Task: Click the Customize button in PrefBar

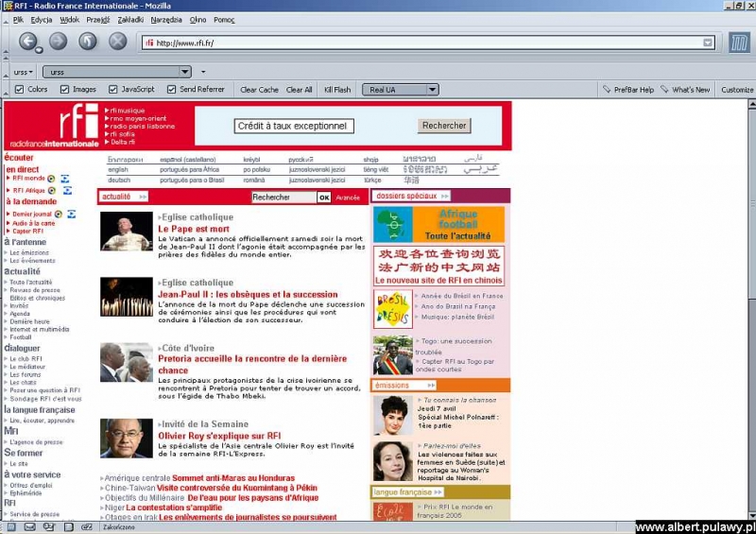Action: [737, 90]
